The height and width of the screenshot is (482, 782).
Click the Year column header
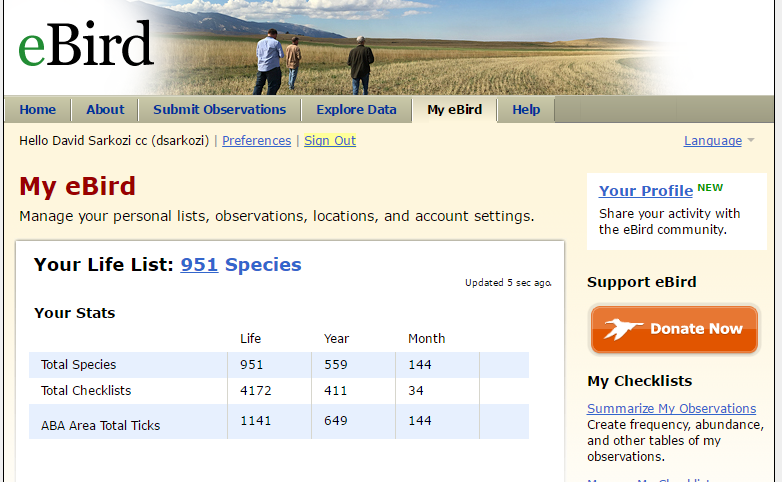[x=336, y=338]
